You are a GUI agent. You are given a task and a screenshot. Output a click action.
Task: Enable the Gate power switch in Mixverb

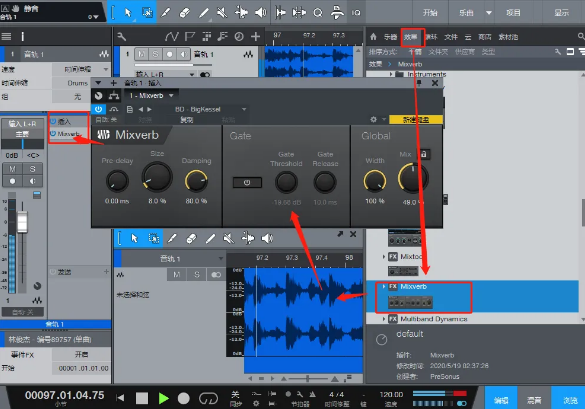[247, 182]
